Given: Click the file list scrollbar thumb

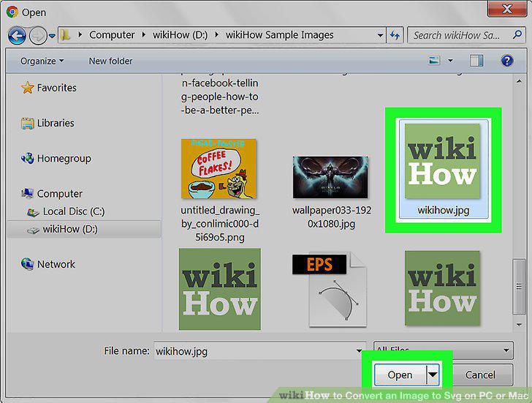Looking at the screenshot, I should 519,287.
